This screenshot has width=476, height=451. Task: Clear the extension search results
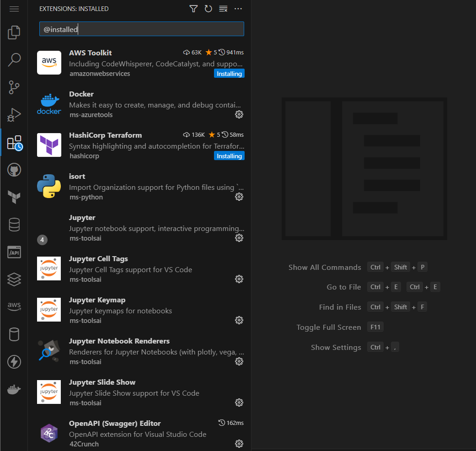coord(223,9)
